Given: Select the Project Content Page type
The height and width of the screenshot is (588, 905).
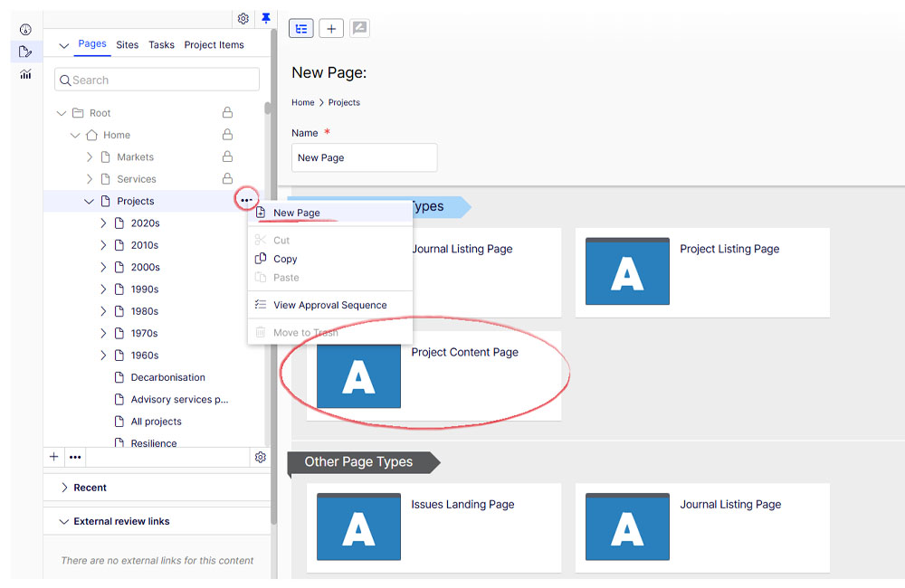Looking at the screenshot, I should 433,375.
